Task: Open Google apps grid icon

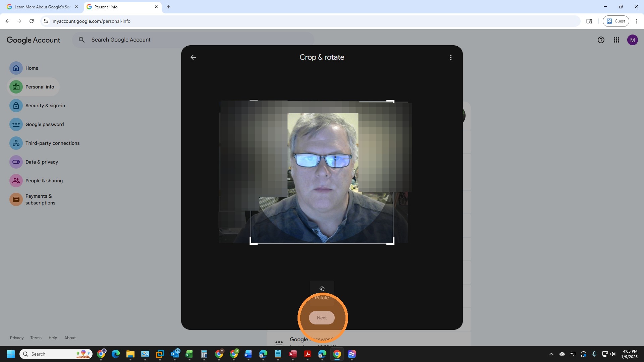Action: (x=616, y=40)
